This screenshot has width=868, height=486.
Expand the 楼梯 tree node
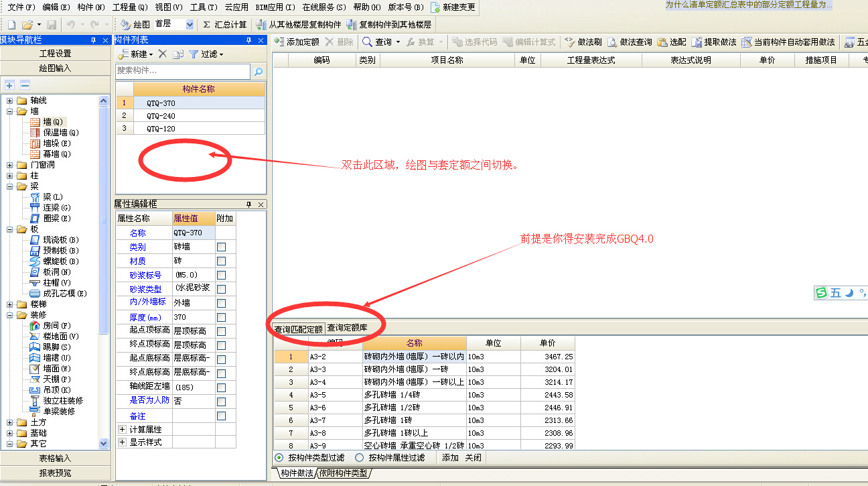10,304
